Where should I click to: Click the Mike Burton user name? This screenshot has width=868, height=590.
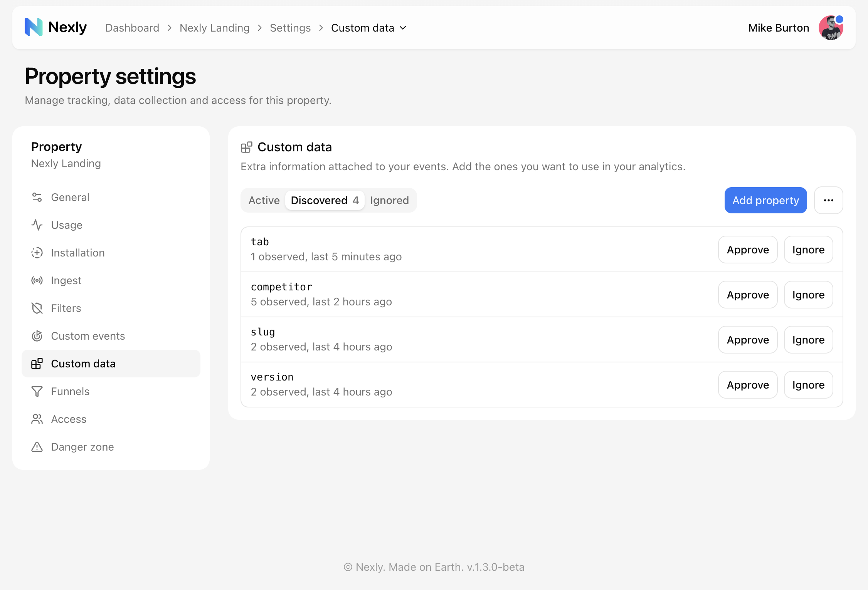(779, 28)
